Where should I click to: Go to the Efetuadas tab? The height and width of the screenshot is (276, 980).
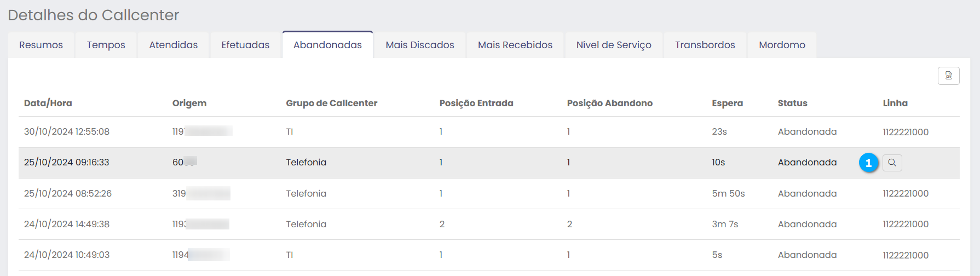pos(245,45)
